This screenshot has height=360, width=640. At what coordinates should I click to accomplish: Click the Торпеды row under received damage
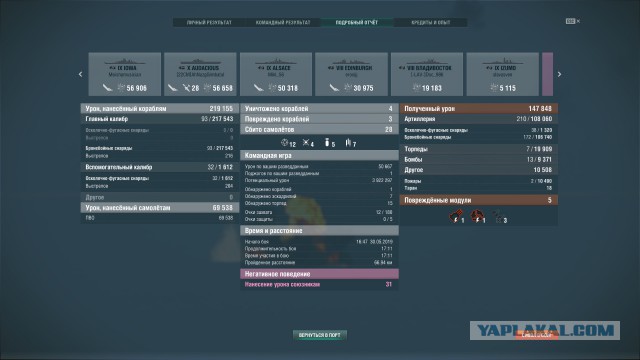(478, 149)
